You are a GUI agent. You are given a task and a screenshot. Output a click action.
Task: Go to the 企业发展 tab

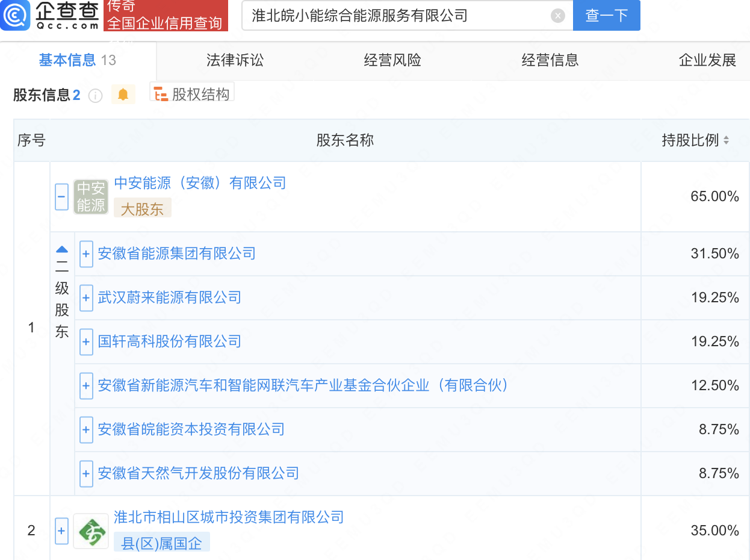pyautogui.click(x=708, y=60)
